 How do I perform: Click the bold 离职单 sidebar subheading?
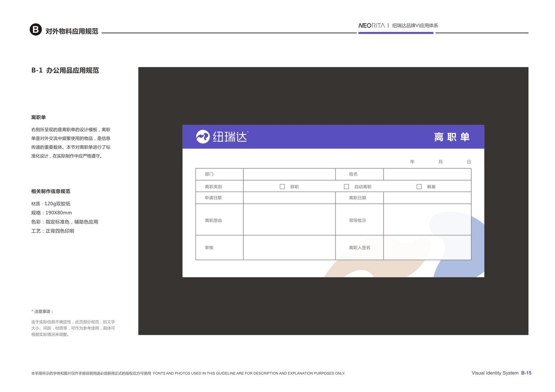pos(39,117)
